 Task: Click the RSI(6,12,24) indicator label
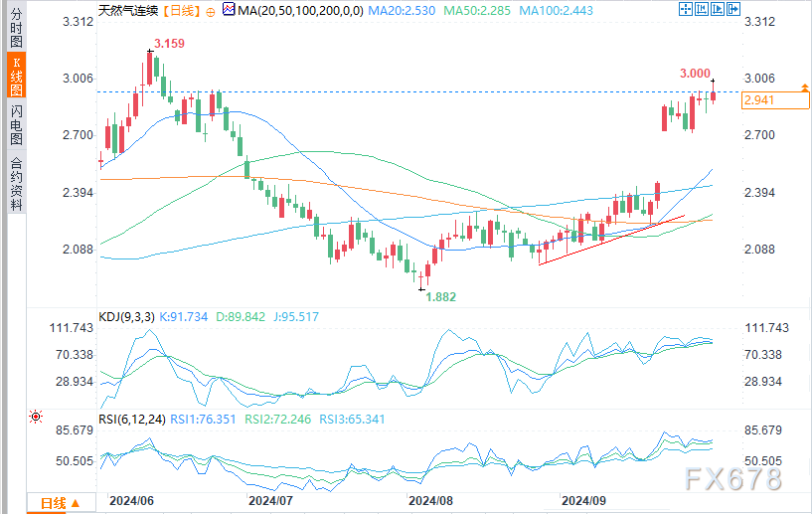click(130, 419)
